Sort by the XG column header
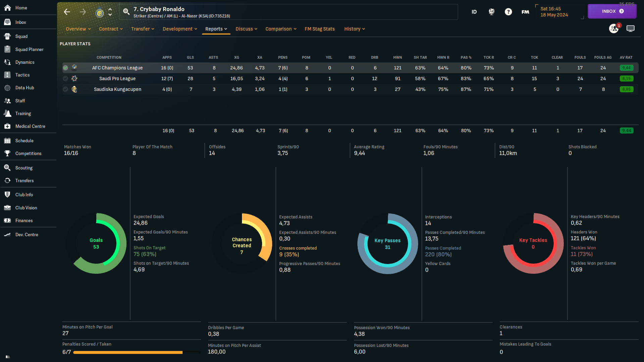Image resolution: width=644 pixels, height=362 pixels. tap(237, 57)
